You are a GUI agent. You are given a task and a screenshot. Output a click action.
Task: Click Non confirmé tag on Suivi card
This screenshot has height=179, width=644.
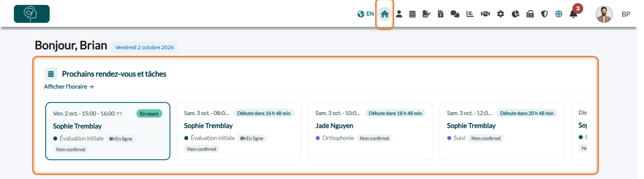486,139
